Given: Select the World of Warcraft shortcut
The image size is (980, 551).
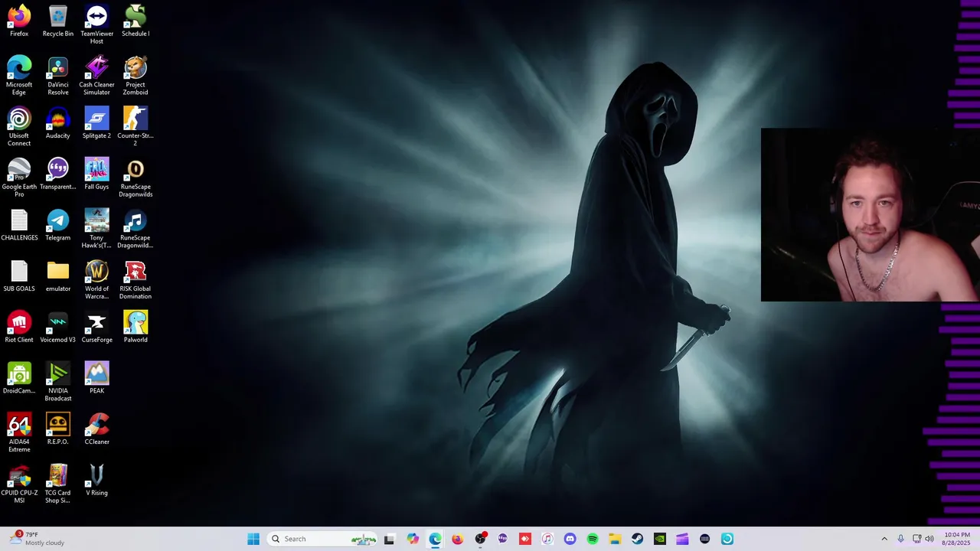Looking at the screenshot, I should click(x=96, y=280).
